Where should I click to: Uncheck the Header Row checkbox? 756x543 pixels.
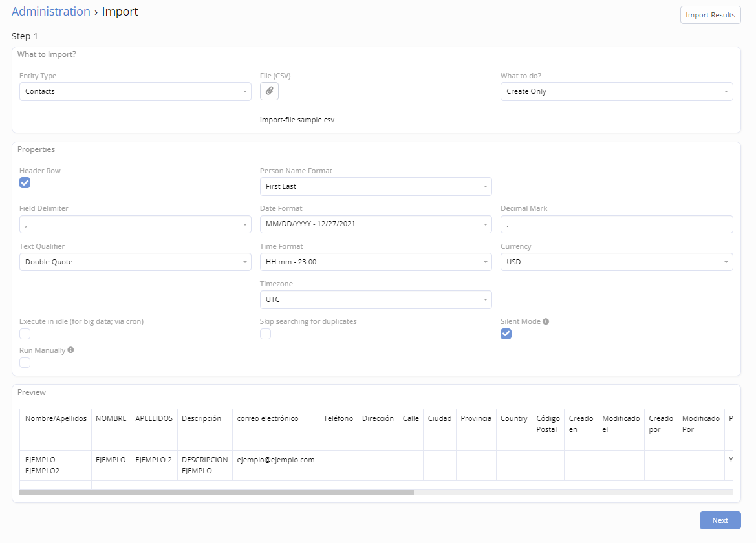point(25,183)
